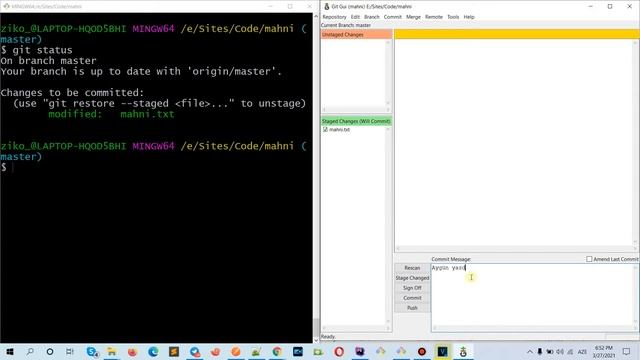Open the dark blue V app in taskbar
640x360 pixels.
(442, 351)
